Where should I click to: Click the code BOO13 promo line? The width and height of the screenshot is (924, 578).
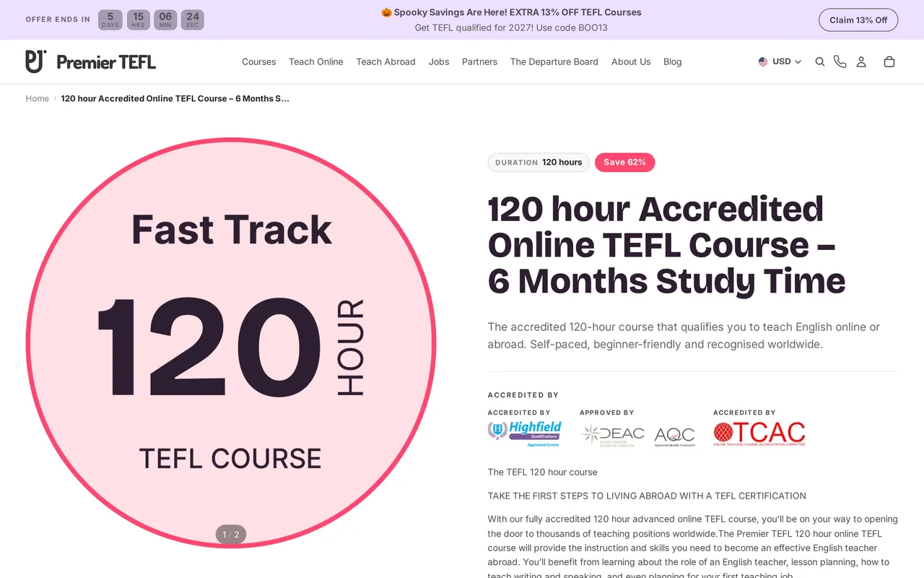[511, 28]
